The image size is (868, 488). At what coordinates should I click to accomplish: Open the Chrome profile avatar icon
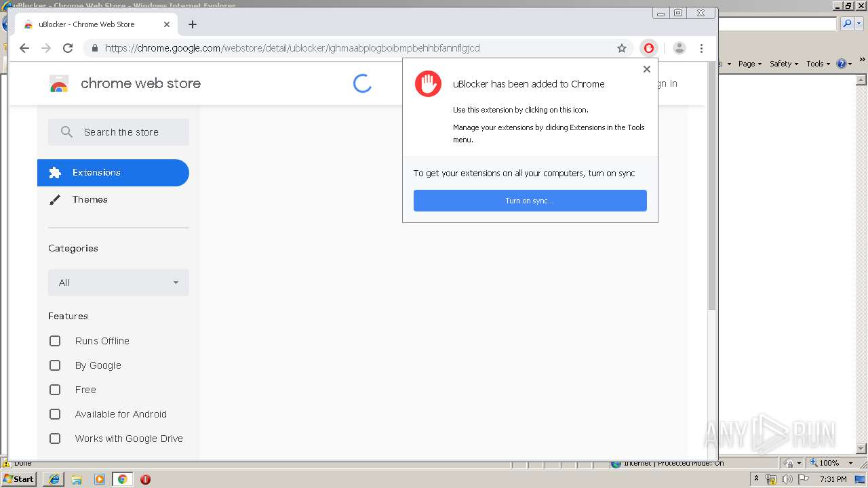(679, 48)
